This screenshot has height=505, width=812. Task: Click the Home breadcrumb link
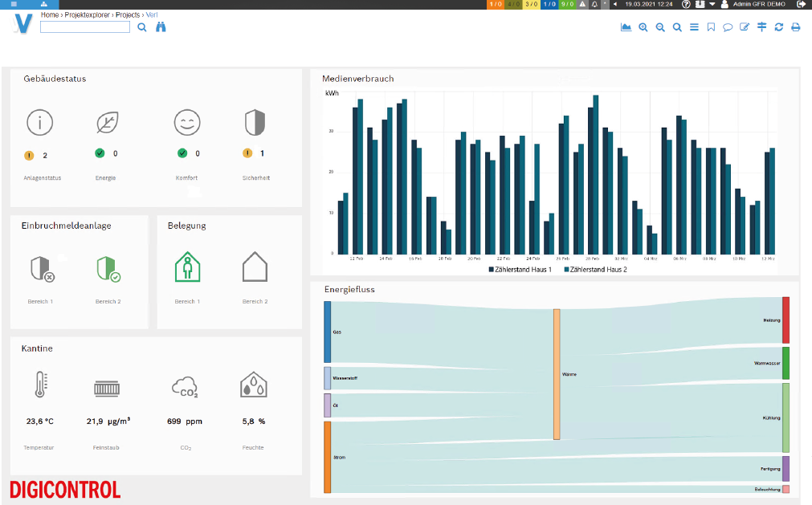coord(50,14)
